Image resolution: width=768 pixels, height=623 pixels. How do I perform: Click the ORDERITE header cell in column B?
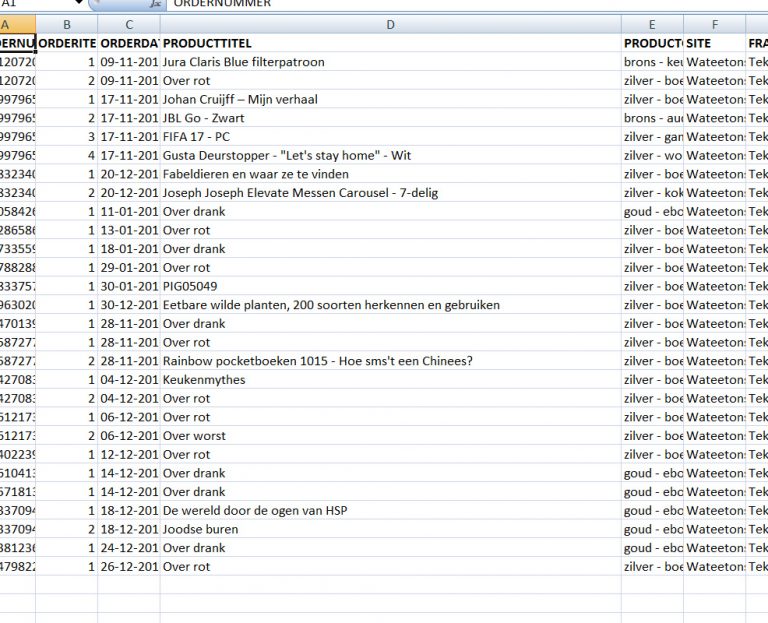pyautogui.click(x=67, y=43)
